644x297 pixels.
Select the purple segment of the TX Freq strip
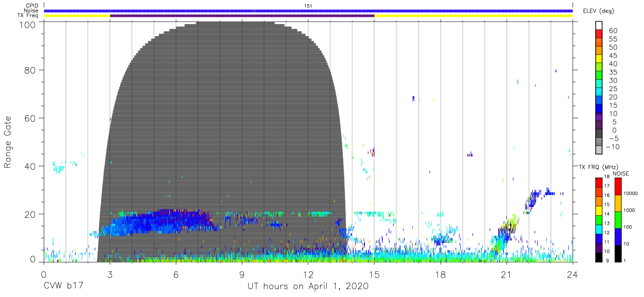(x=242, y=16)
